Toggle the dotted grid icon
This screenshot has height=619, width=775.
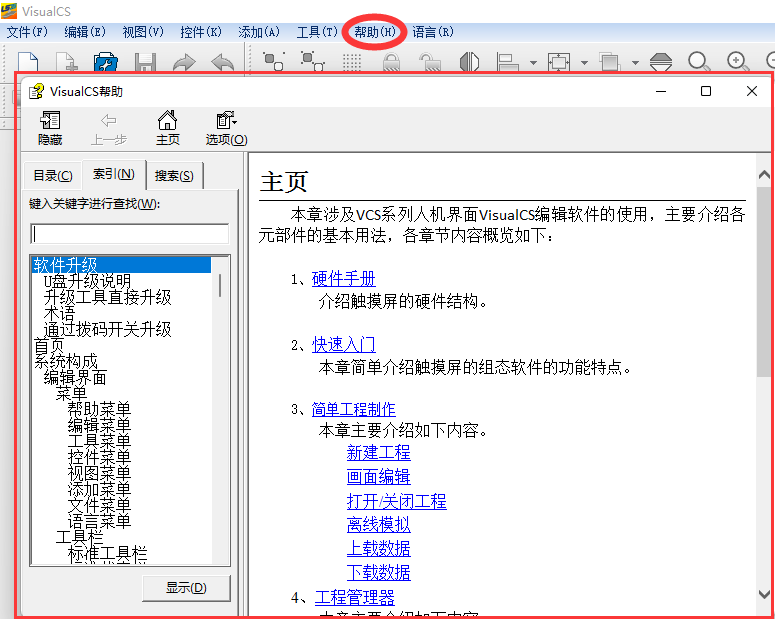tap(352, 62)
